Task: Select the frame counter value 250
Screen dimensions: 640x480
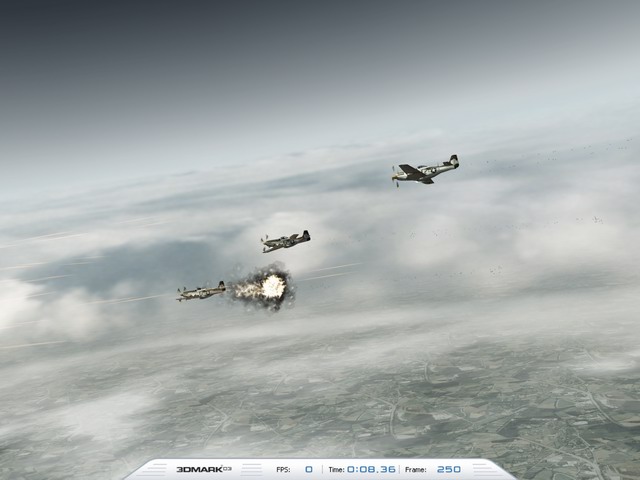Action: [449, 469]
